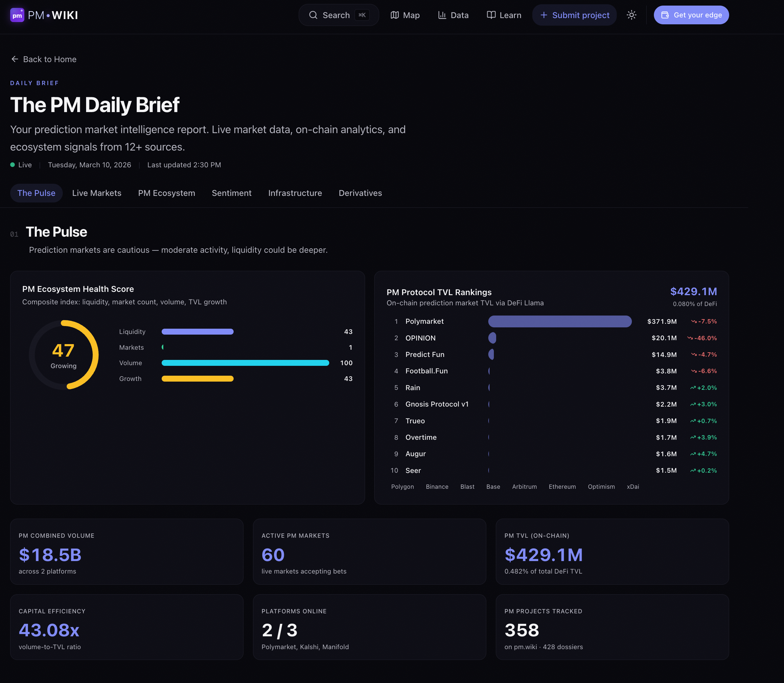Viewport: 784px width, 683px height.
Task: Click the PM.WIKI logo icon
Action: pyautogui.click(x=17, y=15)
